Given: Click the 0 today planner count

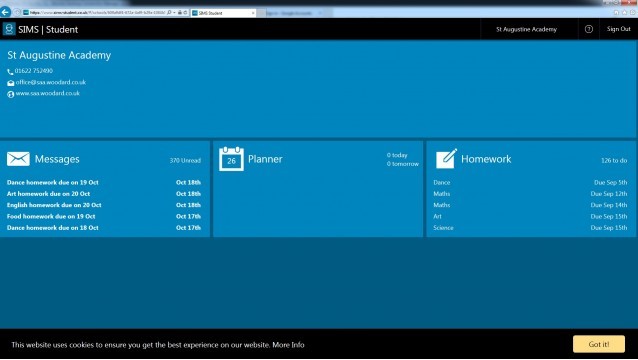Looking at the screenshot, I should pos(397,155).
